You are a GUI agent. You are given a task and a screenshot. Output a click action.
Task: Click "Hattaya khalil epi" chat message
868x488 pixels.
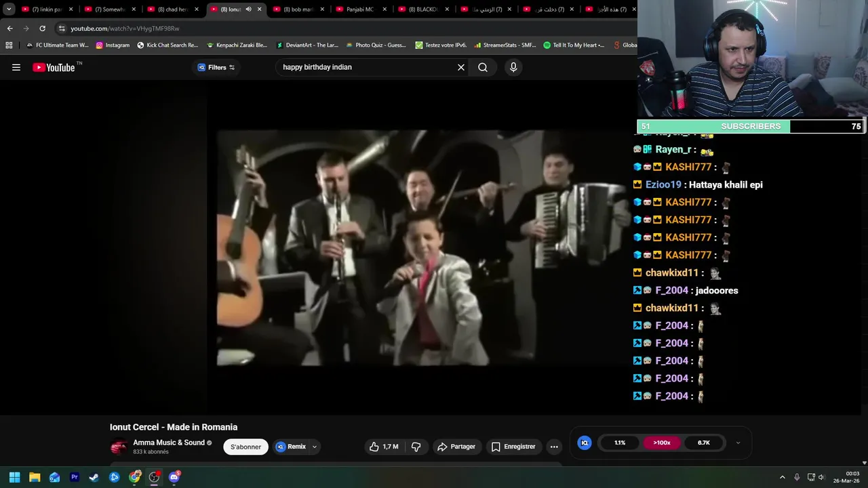click(726, 184)
